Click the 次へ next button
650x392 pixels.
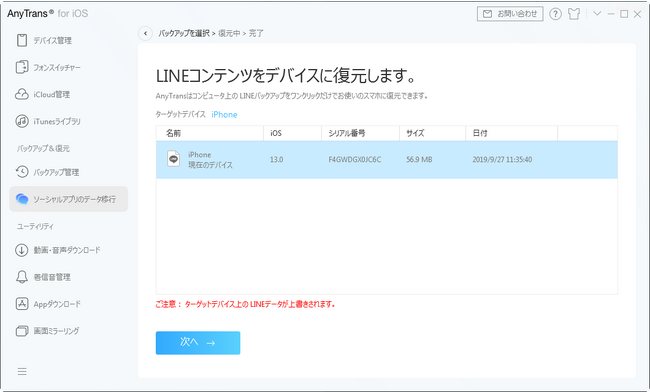[x=198, y=343]
